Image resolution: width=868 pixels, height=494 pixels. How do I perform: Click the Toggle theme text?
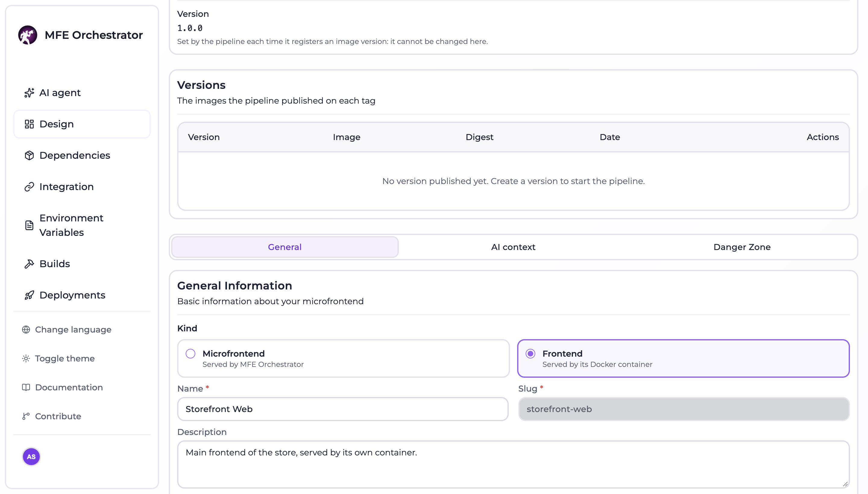click(x=65, y=358)
